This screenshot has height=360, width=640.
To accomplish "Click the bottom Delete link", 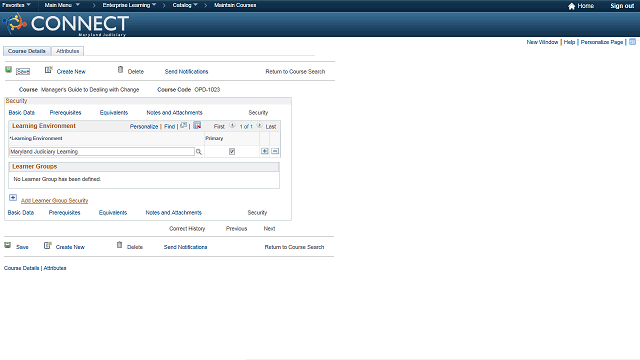I will 135,247.
